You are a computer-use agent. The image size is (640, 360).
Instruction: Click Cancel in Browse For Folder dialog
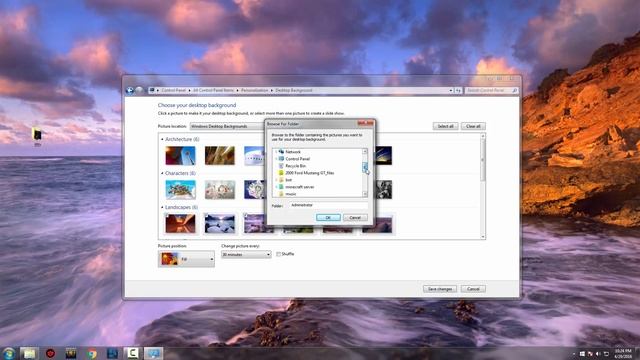click(355, 218)
